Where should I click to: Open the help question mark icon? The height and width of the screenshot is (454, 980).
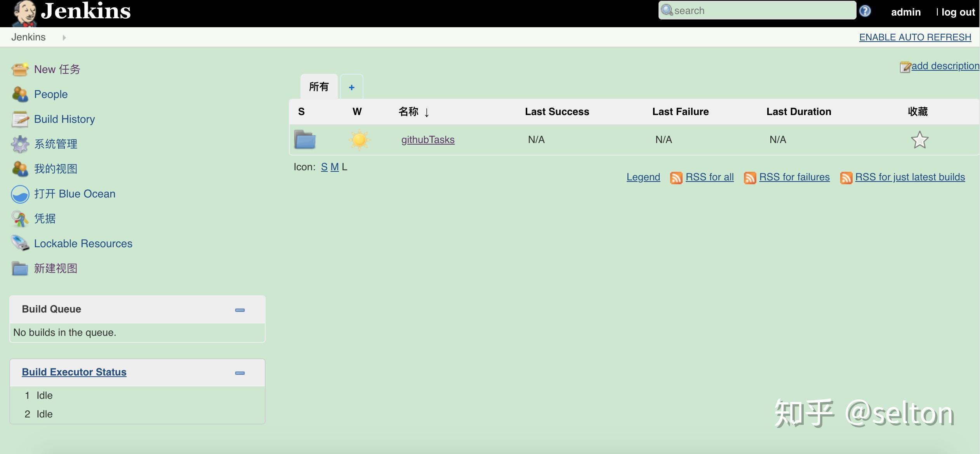point(865,11)
